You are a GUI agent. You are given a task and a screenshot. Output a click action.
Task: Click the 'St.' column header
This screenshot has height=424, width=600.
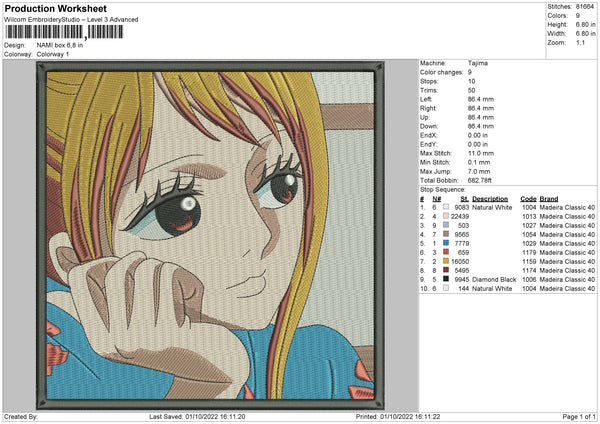click(465, 199)
